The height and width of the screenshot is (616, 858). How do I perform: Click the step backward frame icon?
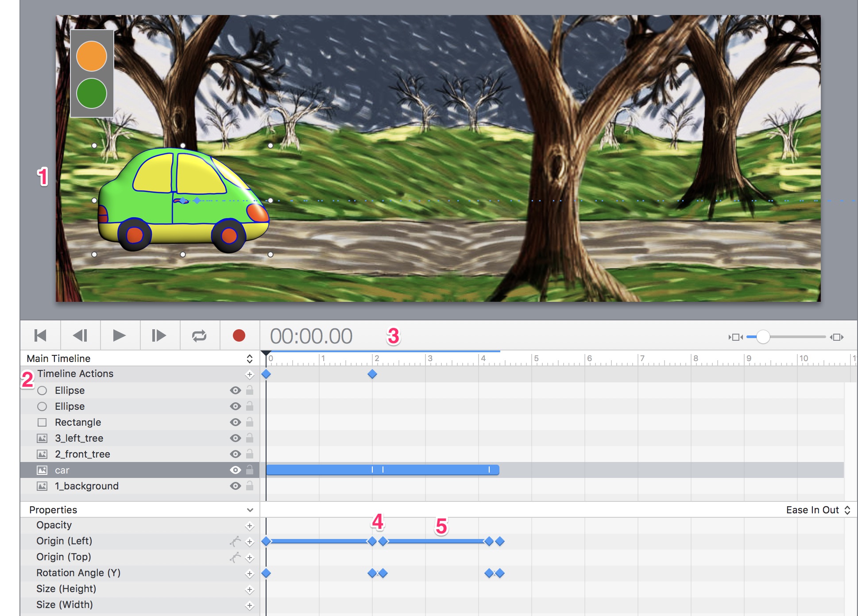(80, 336)
